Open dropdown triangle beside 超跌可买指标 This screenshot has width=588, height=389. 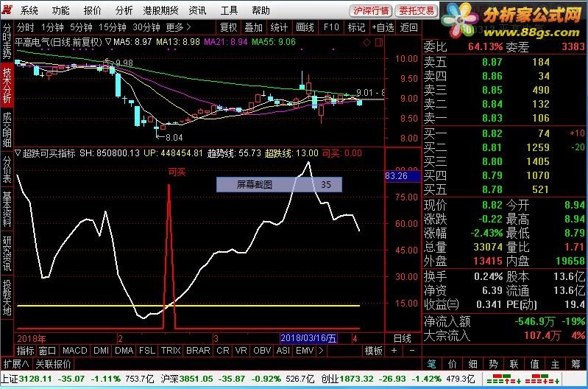tap(18, 153)
